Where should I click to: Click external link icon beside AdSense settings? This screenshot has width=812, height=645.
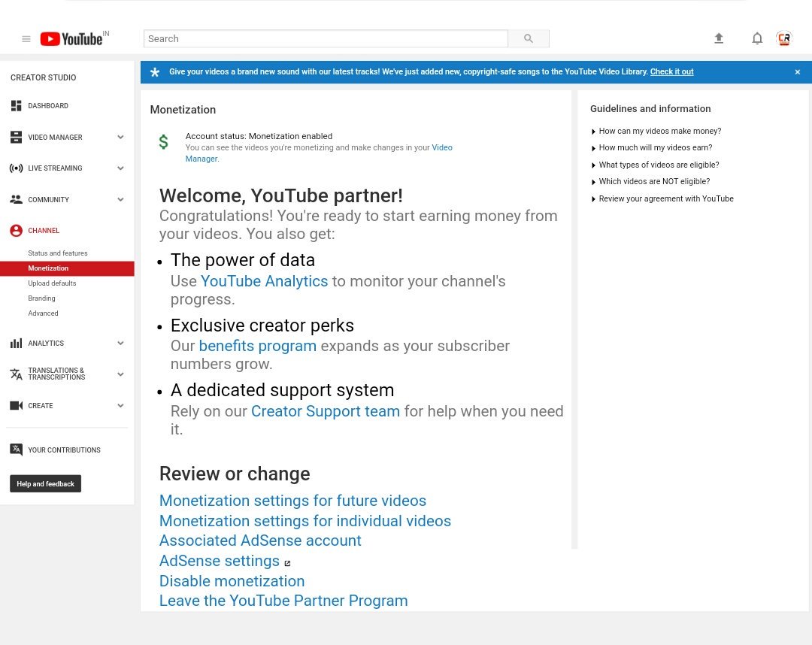pos(287,563)
